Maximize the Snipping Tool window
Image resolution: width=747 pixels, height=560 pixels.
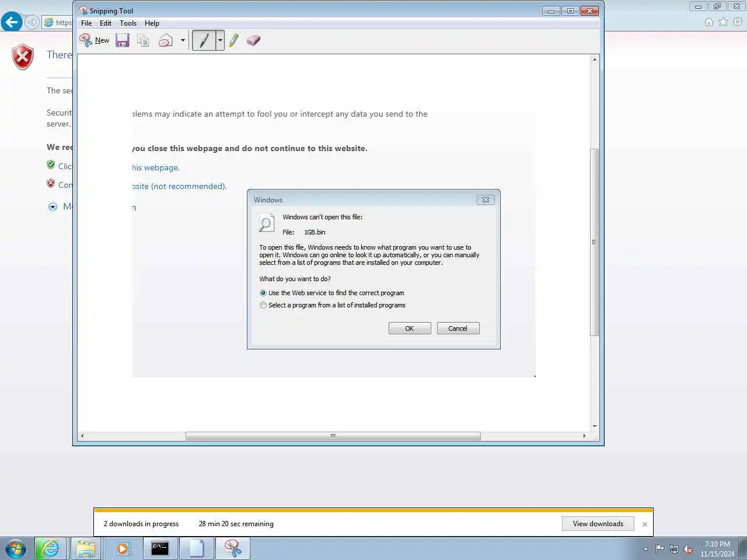coord(570,10)
